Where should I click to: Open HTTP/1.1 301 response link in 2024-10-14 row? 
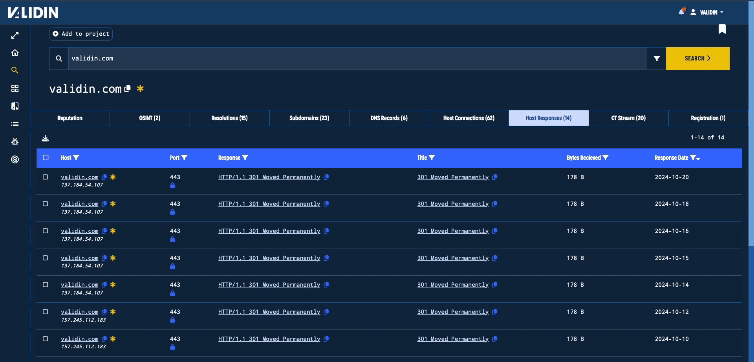[269, 285]
